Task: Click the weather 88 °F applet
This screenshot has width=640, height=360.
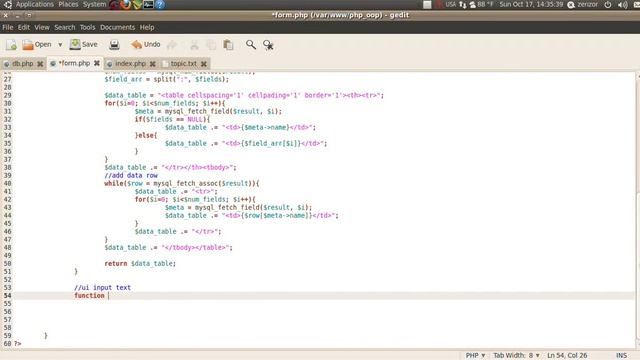Action: 481,4
